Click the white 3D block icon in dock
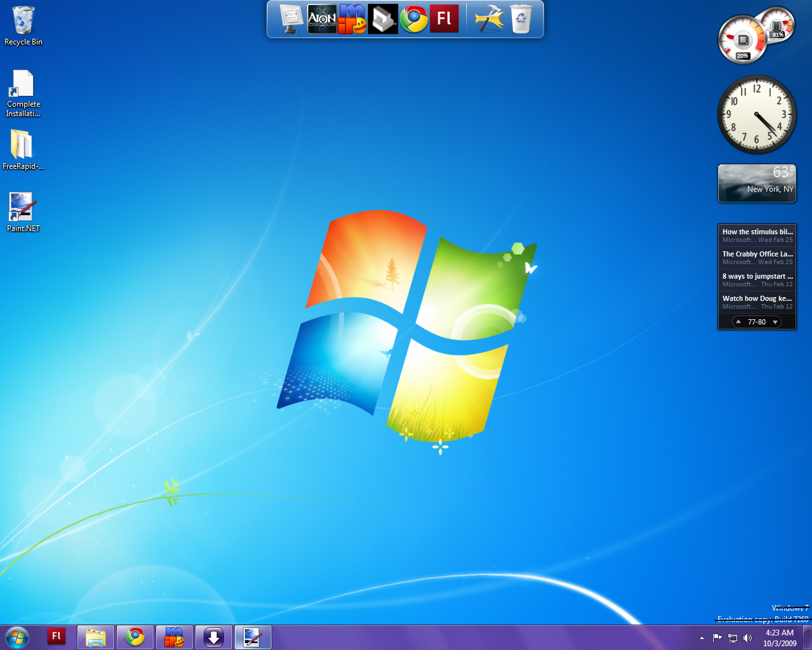 383,19
